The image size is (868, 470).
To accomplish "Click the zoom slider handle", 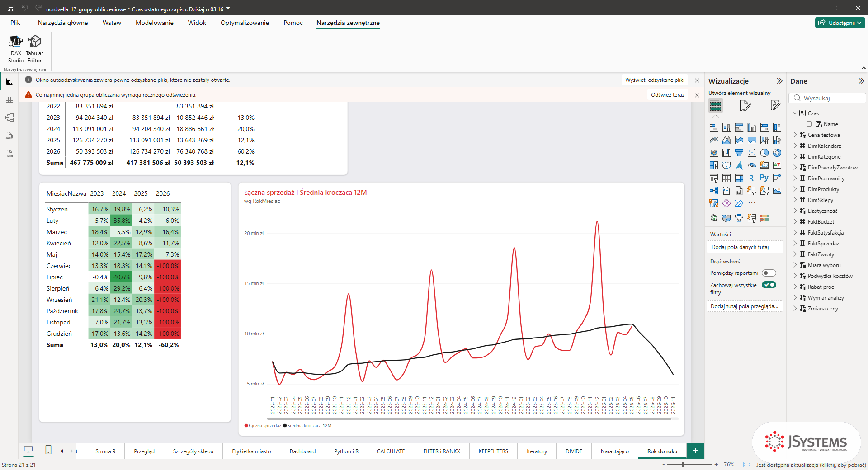I will pyautogui.click(x=683, y=464).
